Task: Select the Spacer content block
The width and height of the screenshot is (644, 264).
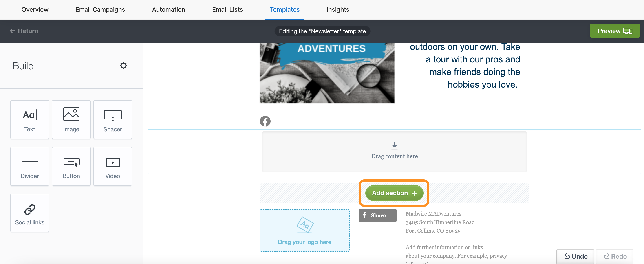Action: [112, 119]
